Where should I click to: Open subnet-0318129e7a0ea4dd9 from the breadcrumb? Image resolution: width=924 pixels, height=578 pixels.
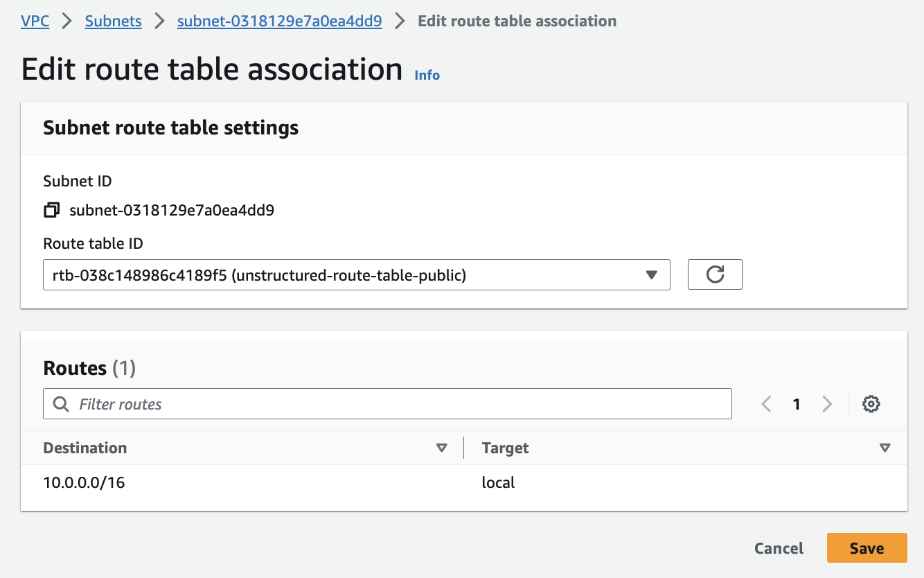(280, 21)
